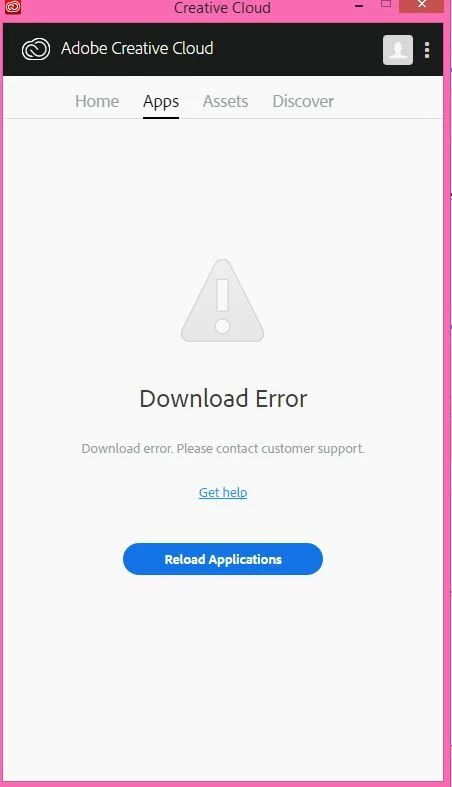Minimize the Creative Cloud window
452x787 pixels.
(359, 7)
